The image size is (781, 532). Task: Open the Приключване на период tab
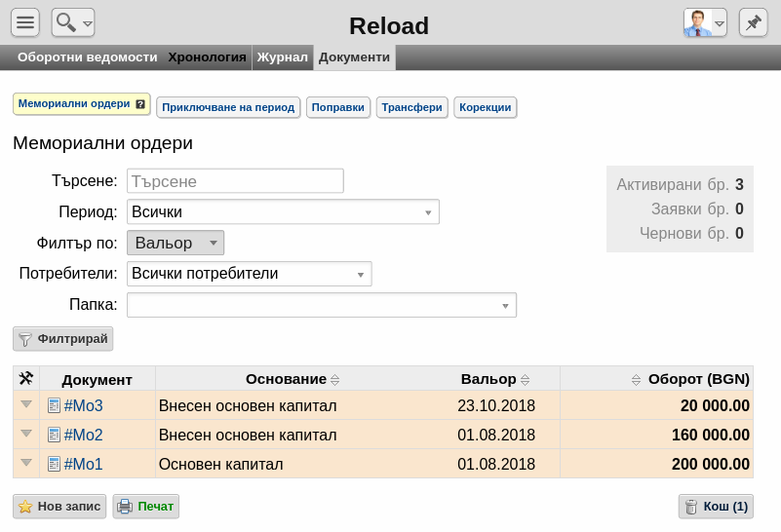[x=228, y=107]
